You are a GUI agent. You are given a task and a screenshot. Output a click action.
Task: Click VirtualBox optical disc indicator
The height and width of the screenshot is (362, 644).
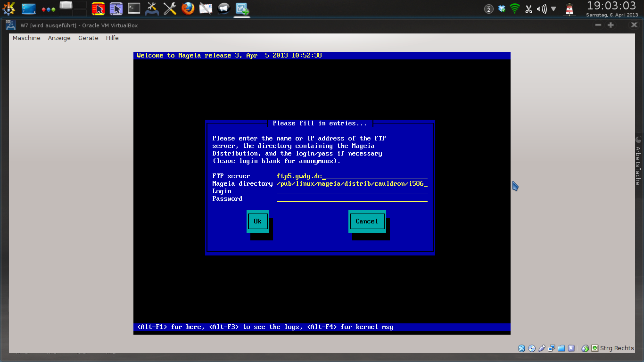532,348
